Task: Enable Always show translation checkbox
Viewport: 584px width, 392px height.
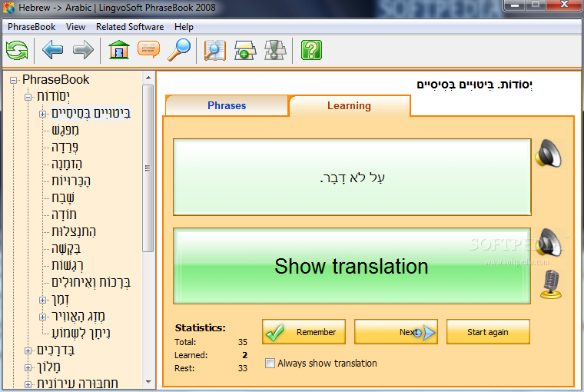Action: [x=270, y=363]
